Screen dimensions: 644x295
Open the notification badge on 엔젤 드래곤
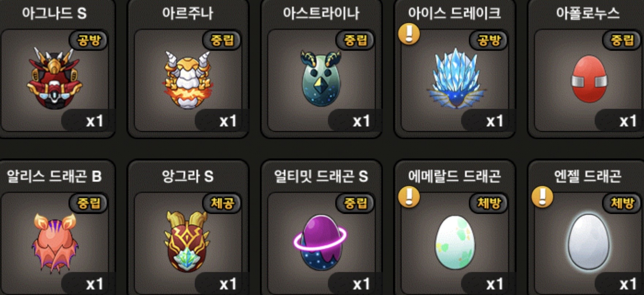[542, 197]
